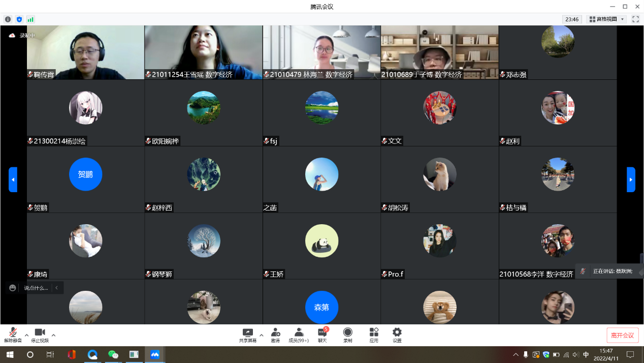Open the 应用 apps icon
Screen dimensions: 644x363
coord(374,335)
